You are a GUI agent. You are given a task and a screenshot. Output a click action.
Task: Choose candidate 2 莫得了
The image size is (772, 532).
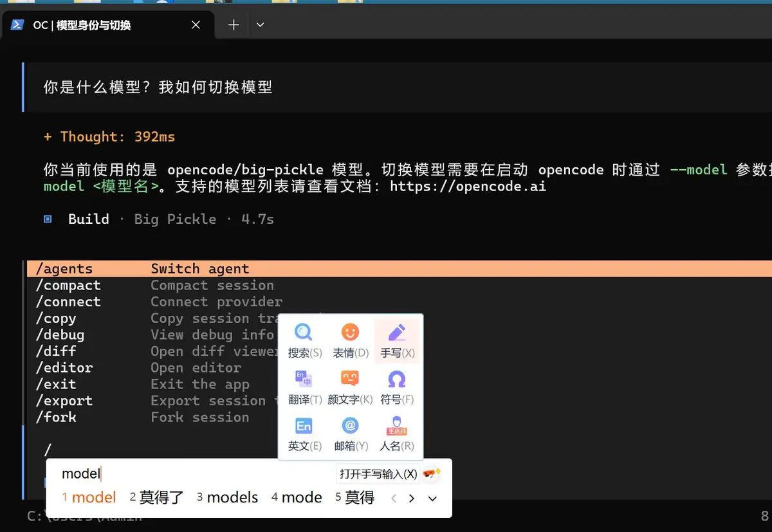(x=156, y=497)
